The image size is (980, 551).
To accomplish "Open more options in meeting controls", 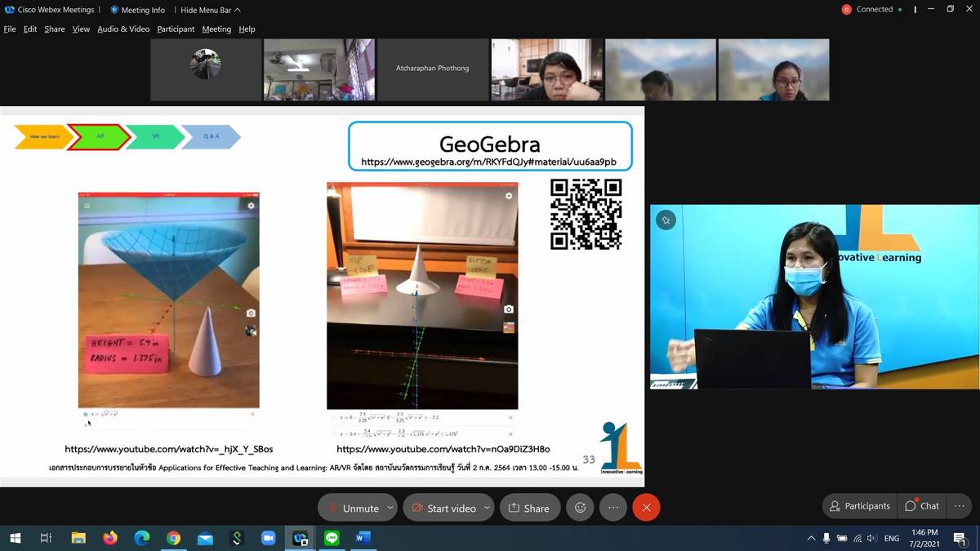I will click(613, 508).
